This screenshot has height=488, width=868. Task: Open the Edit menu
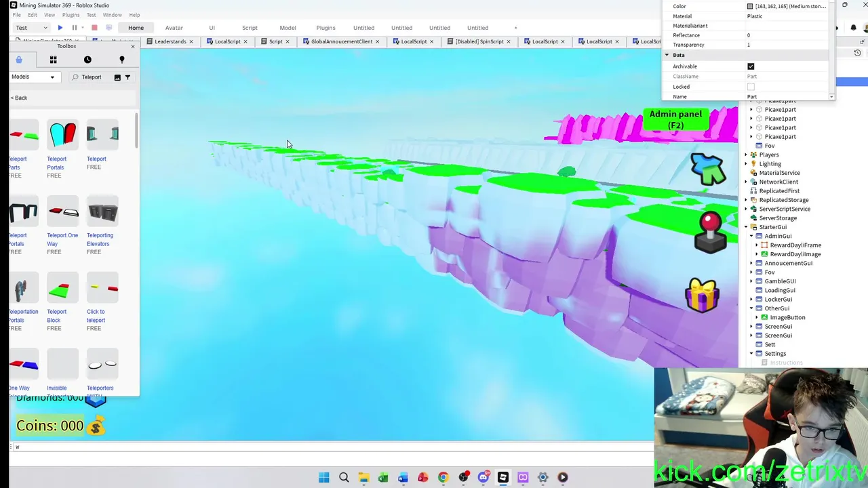tap(33, 15)
